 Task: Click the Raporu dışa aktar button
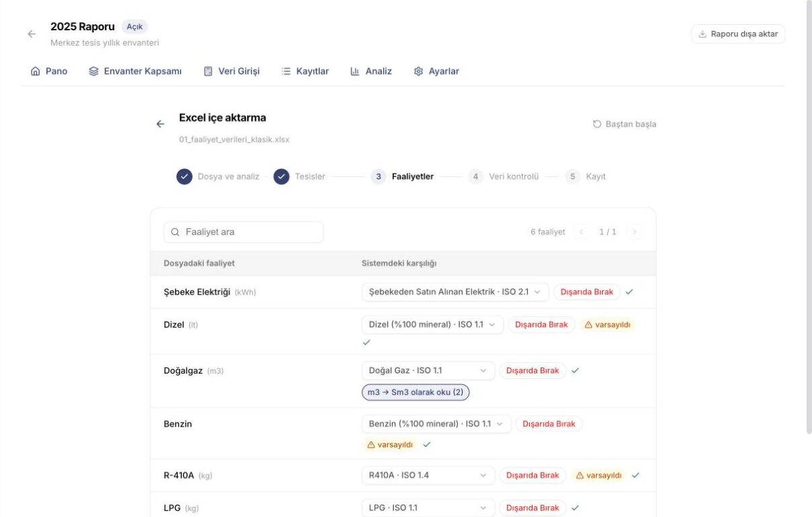tap(738, 34)
